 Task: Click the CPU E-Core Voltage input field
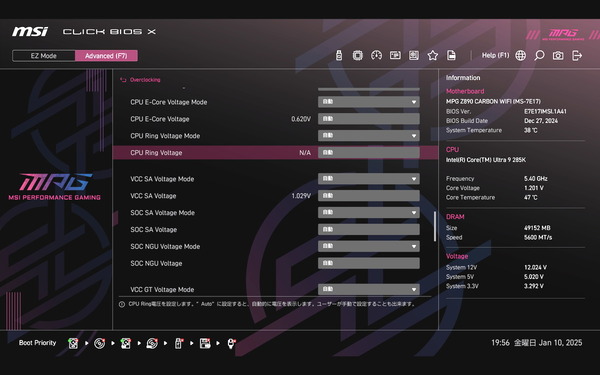[x=368, y=119]
